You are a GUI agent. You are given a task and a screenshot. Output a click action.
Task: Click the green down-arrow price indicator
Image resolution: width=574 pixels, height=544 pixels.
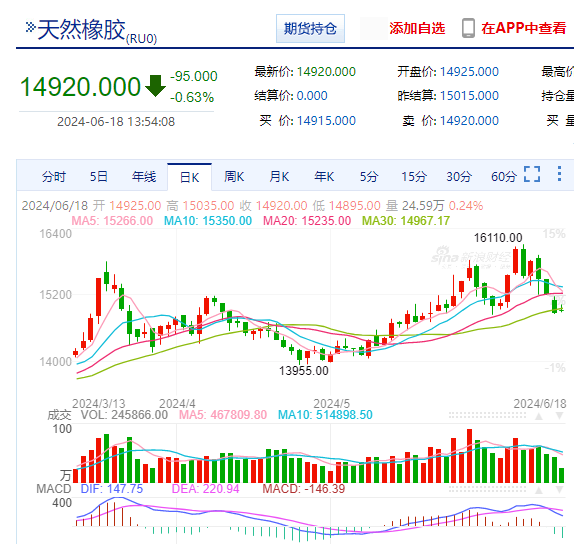coord(155,86)
